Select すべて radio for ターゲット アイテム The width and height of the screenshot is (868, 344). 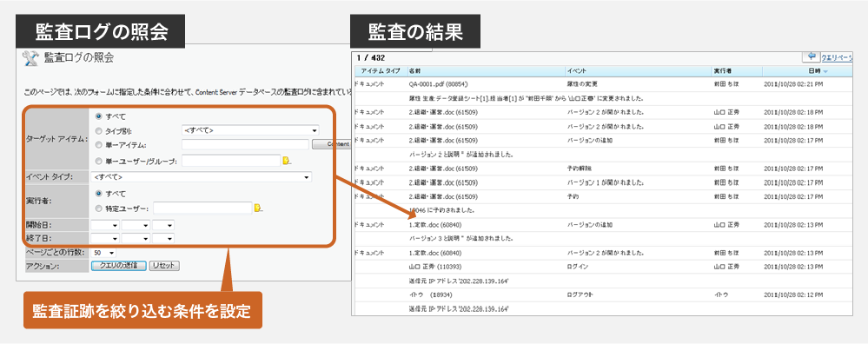[x=98, y=116]
